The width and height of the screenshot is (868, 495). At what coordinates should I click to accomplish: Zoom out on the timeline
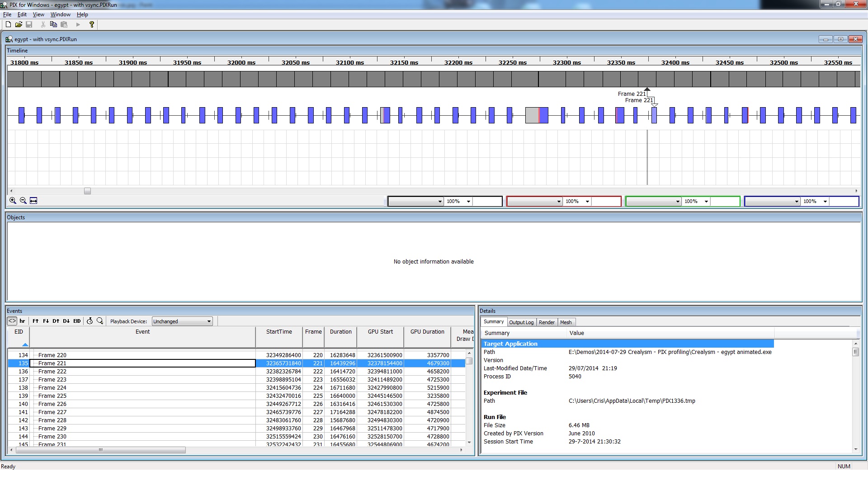pos(23,201)
